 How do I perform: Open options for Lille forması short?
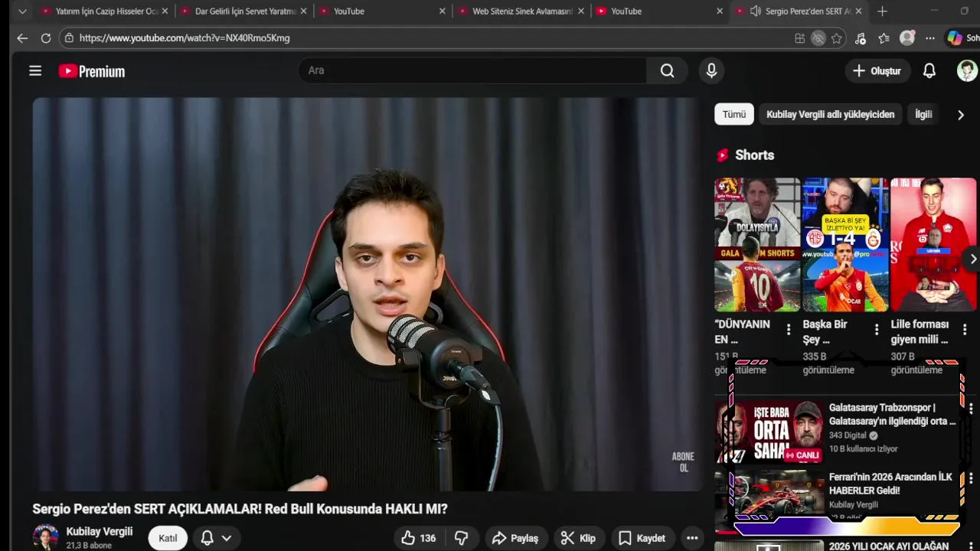tap(965, 330)
